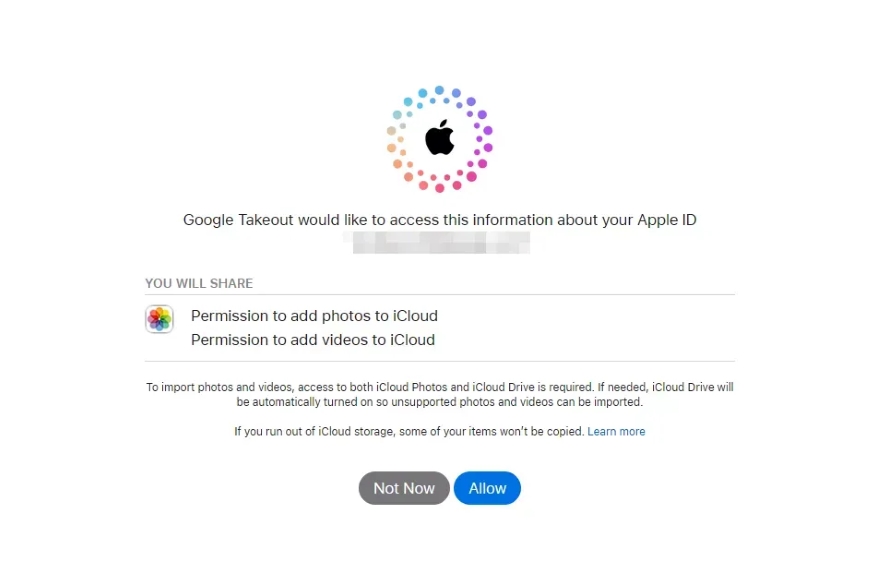Click the Apple ID branding graphic

(439, 138)
